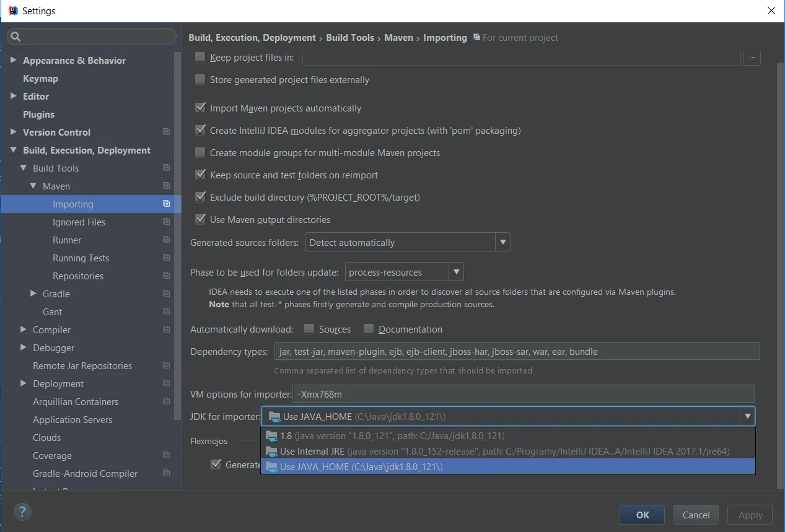Click the folder icon of Use Internal JRE option

(271, 451)
